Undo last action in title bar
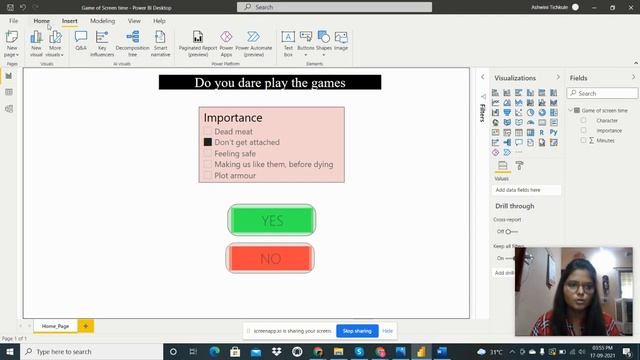 click(x=23, y=7)
